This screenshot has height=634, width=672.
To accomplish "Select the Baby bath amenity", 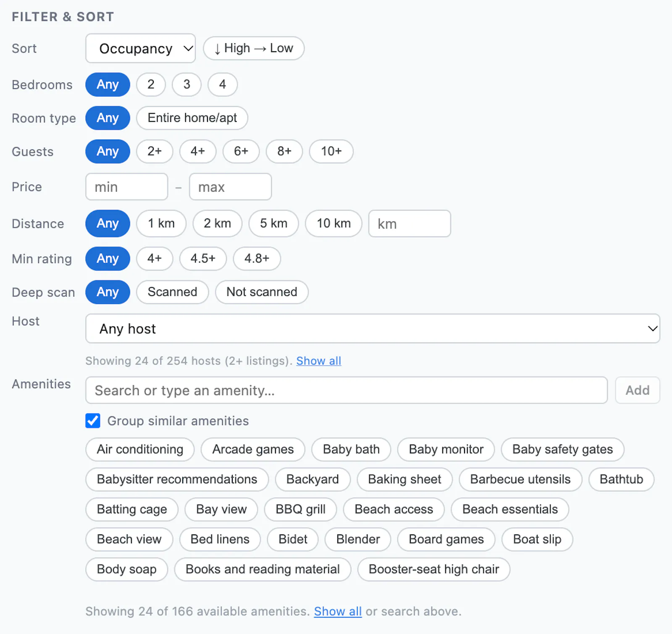I will (351, 450).
